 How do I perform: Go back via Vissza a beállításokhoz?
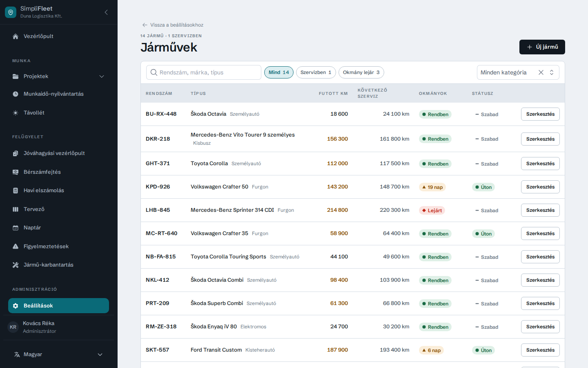click(173, 25)
